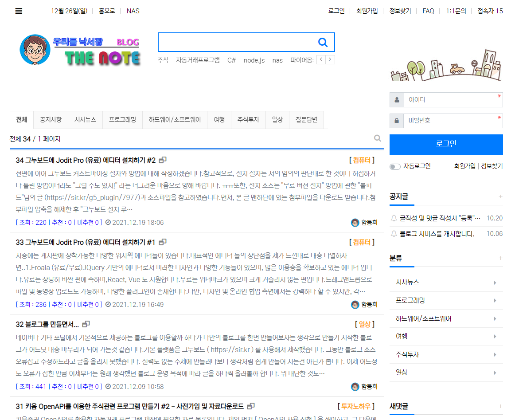This screenshot has height=420, width=515.
Task: Click the plus icon next to 새댓글
Action: click(500, 406)
